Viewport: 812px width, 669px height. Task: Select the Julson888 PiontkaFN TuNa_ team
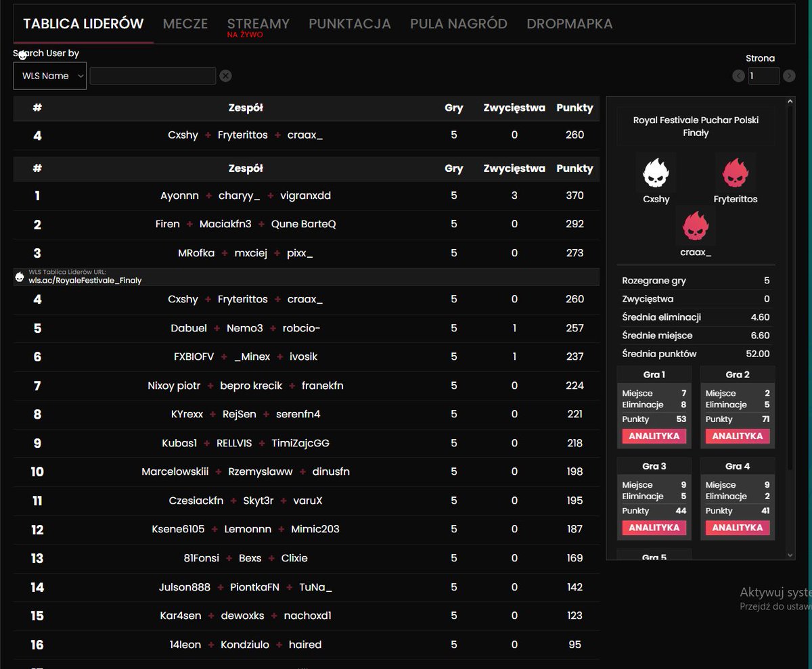pyautogui.click(x=306, y=587)
